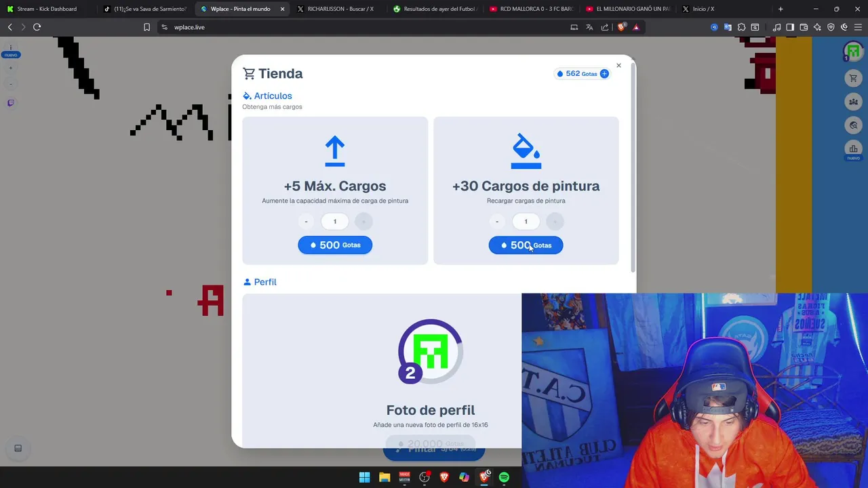The height and width of the screenshot is (488, 868).
Task: Click the Foto de perfil avatar image
Action: click(x=430, y=352)
